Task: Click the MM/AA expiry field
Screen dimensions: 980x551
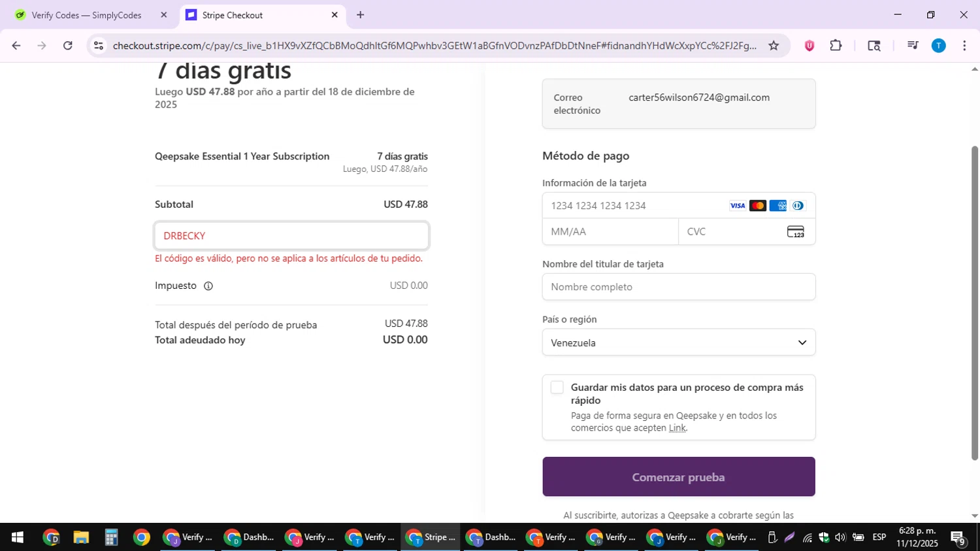Action: click(610, 232)
